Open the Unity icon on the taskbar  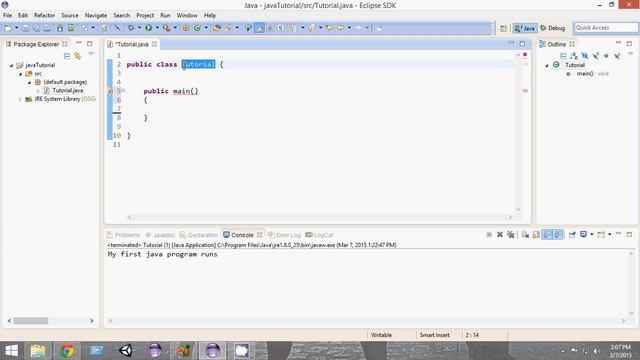(125, 351)
